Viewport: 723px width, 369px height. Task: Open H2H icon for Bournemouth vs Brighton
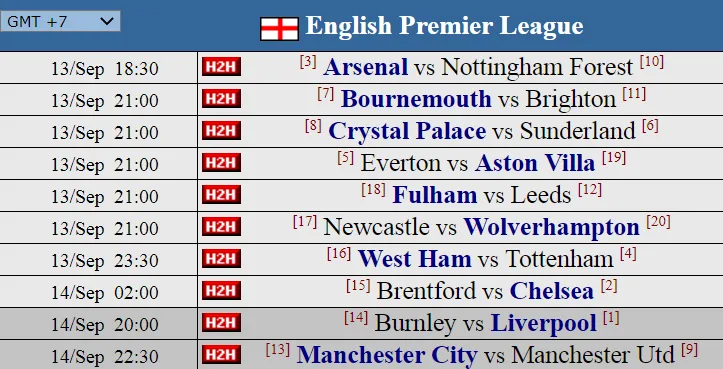click(x=221, y=99)
